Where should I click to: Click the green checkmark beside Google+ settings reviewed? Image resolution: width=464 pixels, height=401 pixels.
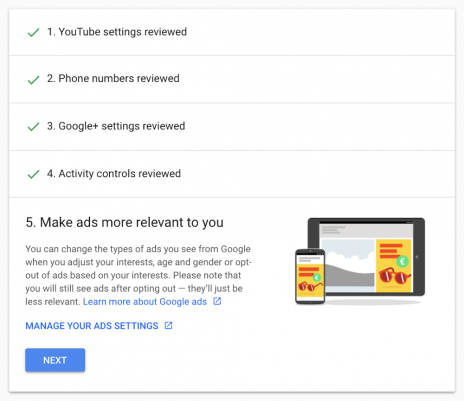[33, 127]
